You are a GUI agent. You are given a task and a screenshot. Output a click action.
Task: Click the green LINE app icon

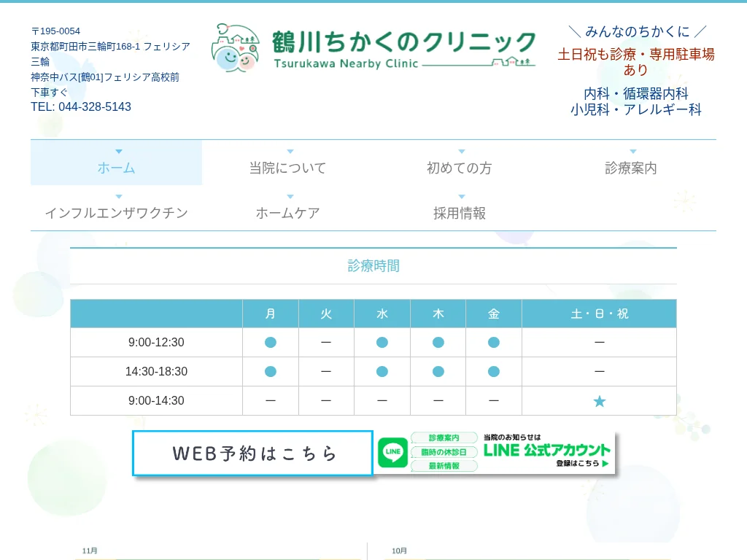point(392,452)
